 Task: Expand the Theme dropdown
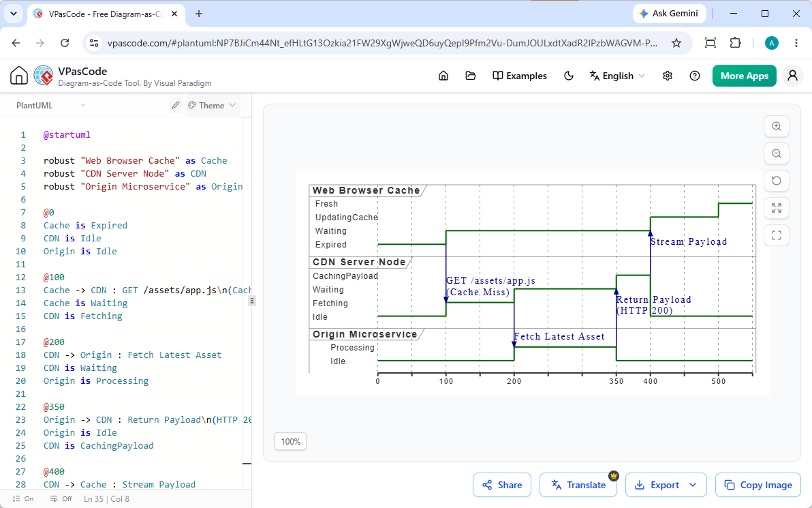pos(213,105)
